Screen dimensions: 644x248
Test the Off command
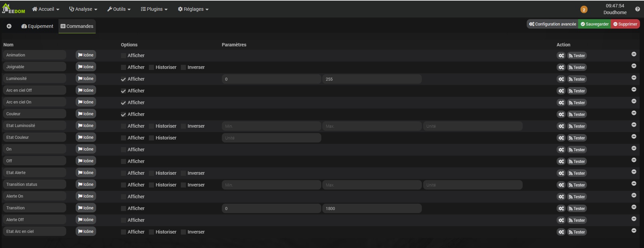[x=577, y=162]
